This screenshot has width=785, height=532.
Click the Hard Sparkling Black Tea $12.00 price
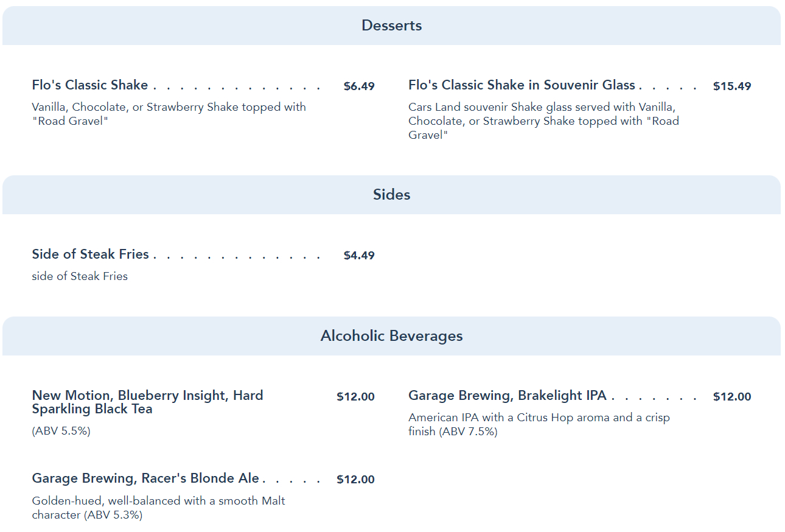point(355,397)
